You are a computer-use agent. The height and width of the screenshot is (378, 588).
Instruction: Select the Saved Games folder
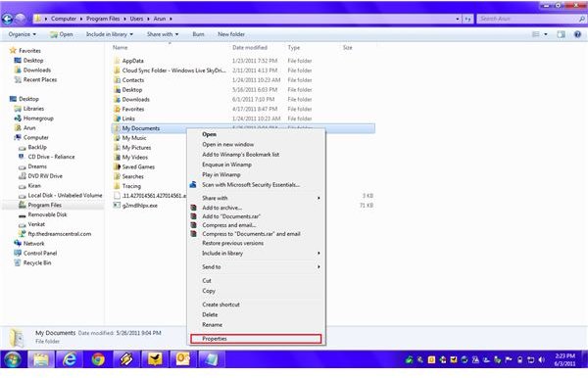(138, 167)
